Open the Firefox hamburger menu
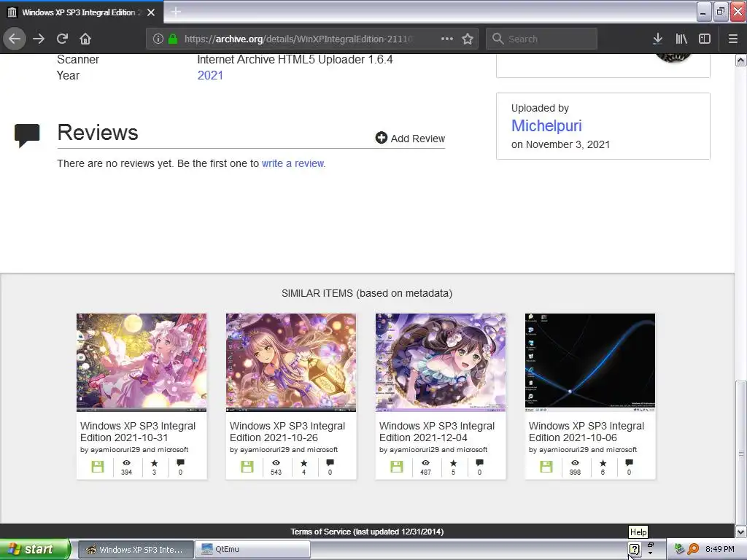Image resolution: width=747 pixels, height=560 pixels. [x=733, y=39]
